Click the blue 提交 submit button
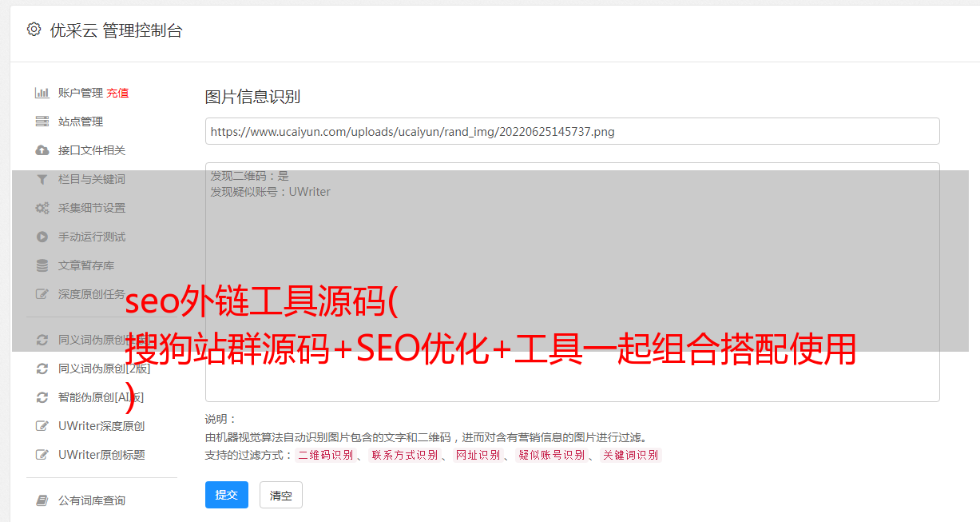This screenshot has width=980, height=522. pos(227,495)
